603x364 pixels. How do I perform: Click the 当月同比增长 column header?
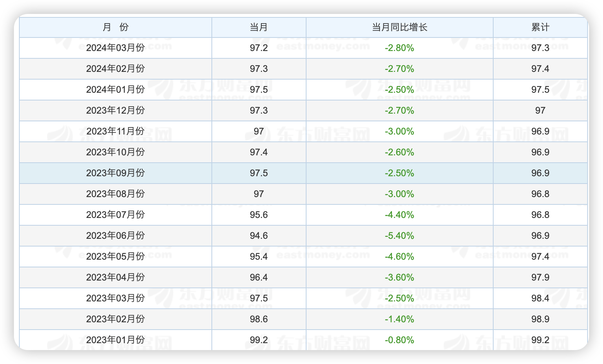(399, 27)
